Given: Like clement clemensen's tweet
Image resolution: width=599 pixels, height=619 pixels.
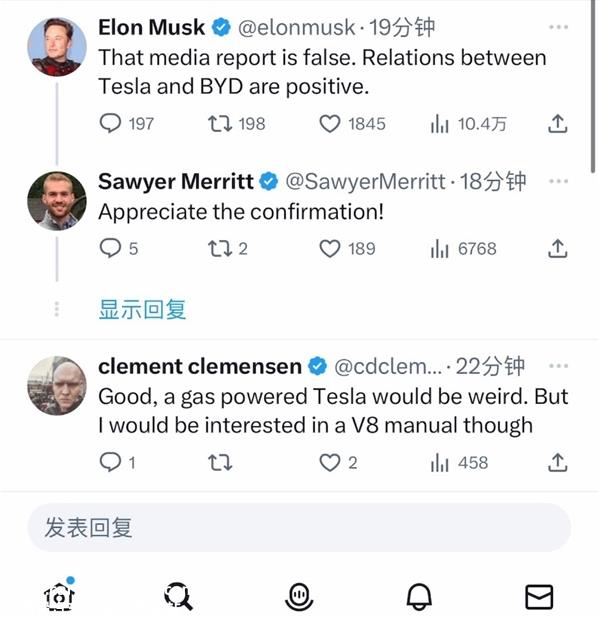Looking at the screenshot, I should point(329,462).
